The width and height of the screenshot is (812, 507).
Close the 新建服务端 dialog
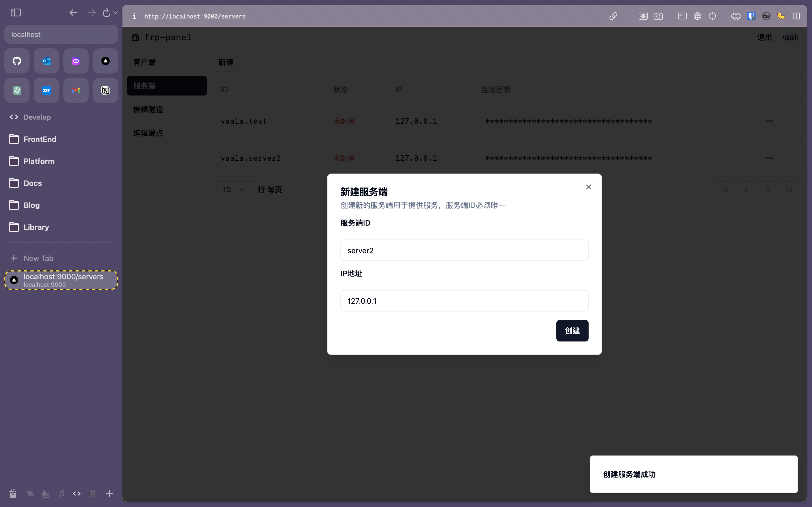(x=588, y=187)
